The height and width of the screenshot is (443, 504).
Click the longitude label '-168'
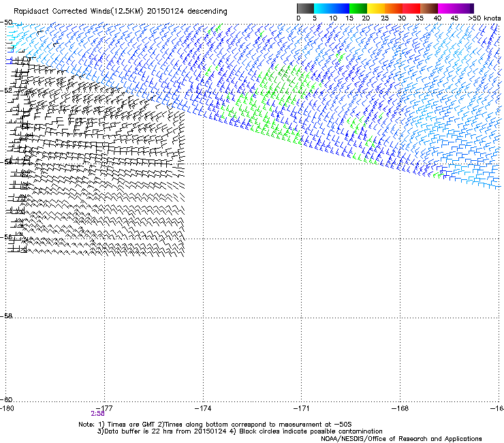pos(400,408)
